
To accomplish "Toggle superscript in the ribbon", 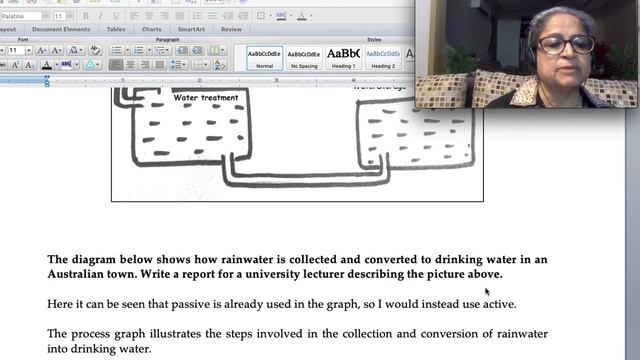I will tap(16, 64).
